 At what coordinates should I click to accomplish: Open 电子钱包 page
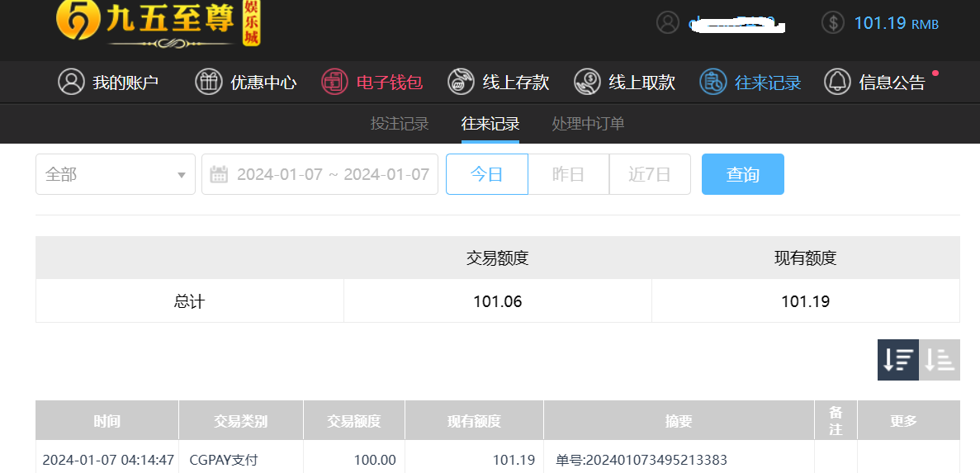point(372,82)
